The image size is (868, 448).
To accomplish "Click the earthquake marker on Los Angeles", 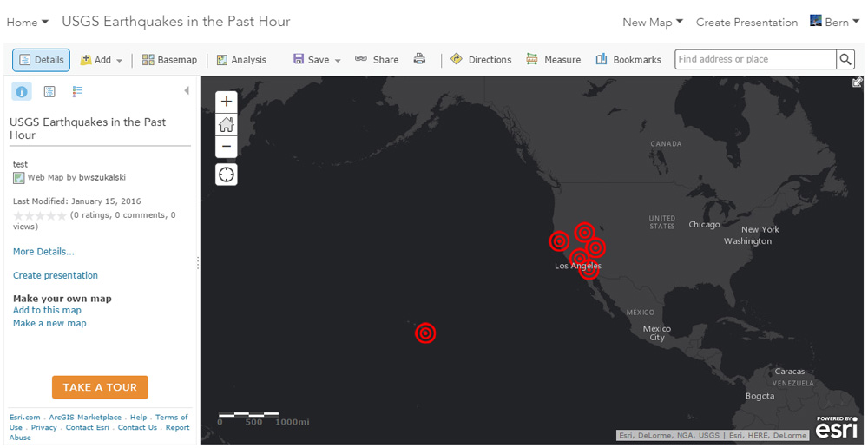I will click(579, 258).
